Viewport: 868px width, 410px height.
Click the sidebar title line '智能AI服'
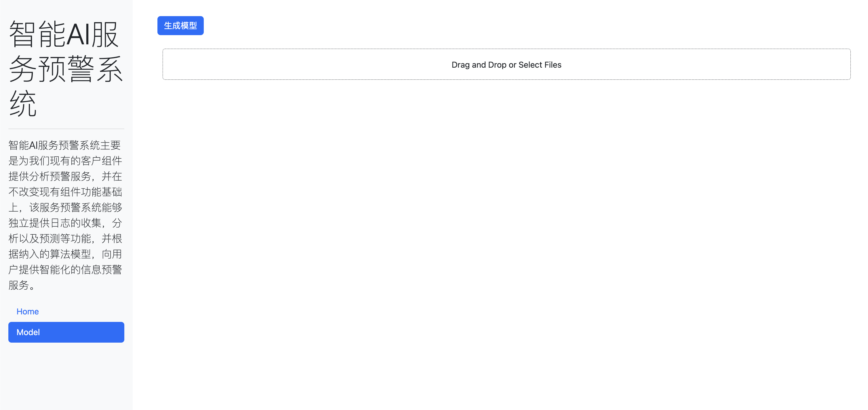click(64, 34)
